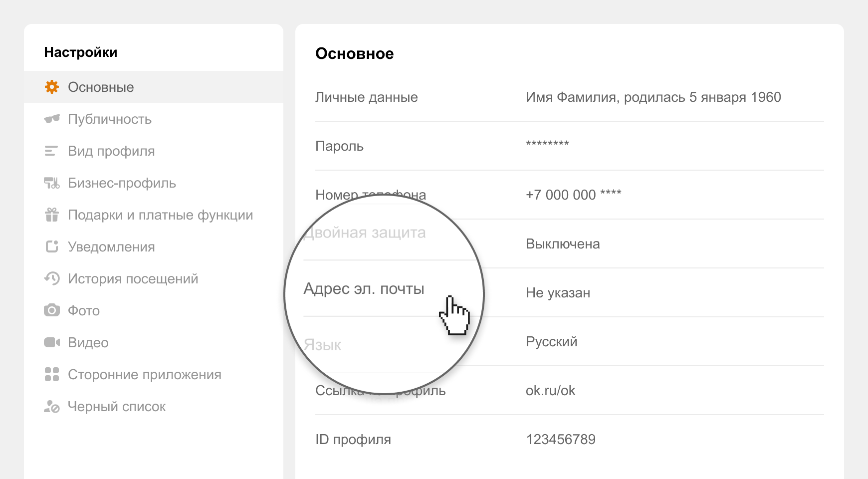Viewport: 868px width, 479px height.
Task: Click the ID профиля label
Action: (x=353, y=440)
